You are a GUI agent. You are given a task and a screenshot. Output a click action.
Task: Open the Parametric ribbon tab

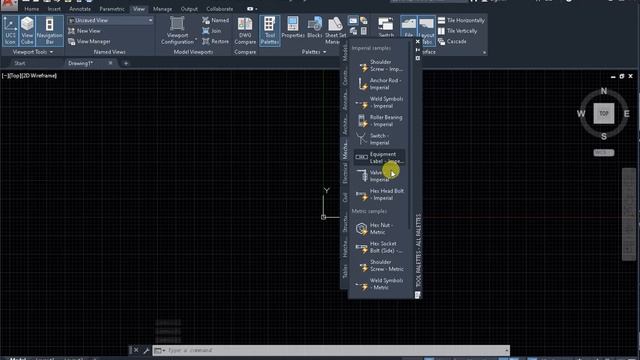(x=112, y=9)
